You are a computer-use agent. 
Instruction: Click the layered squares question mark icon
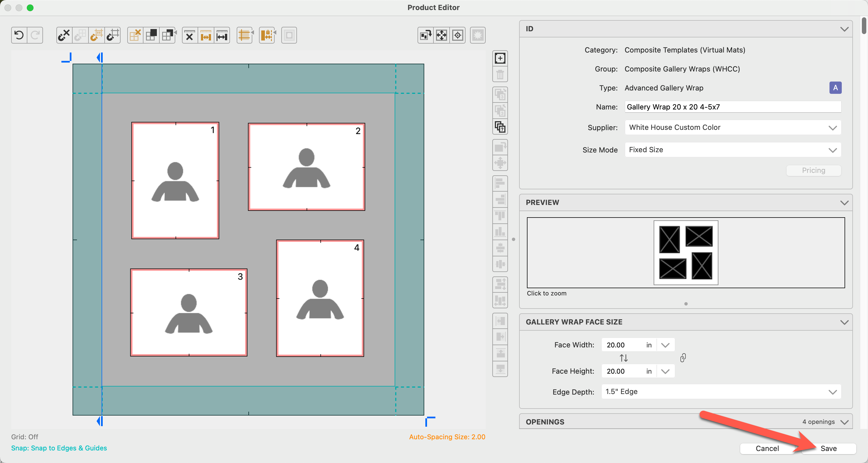(500, 127)
